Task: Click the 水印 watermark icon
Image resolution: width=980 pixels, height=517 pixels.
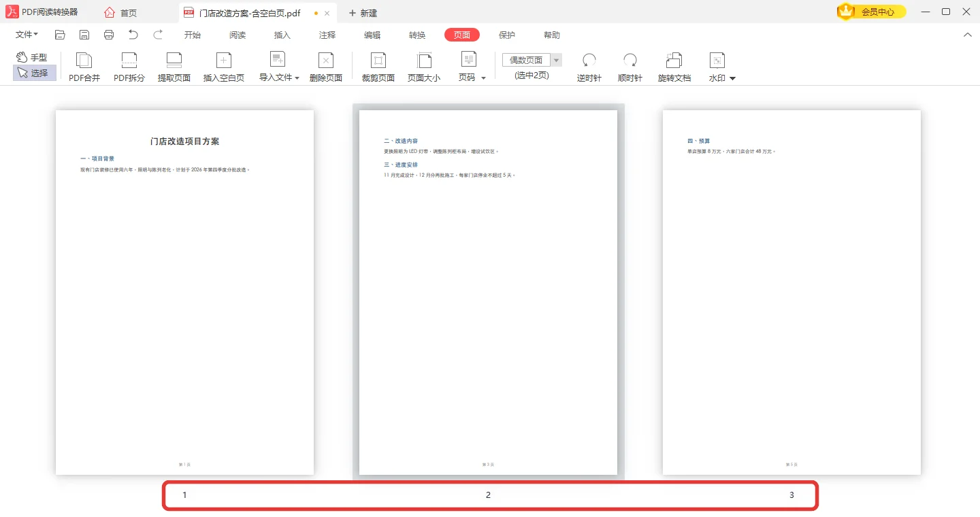Action: click(717, 61)
